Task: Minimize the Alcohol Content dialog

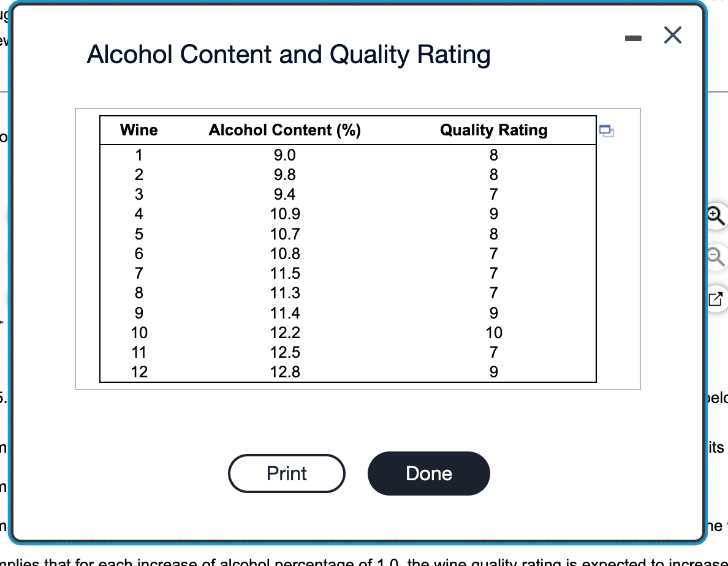Action: point(633,36)
